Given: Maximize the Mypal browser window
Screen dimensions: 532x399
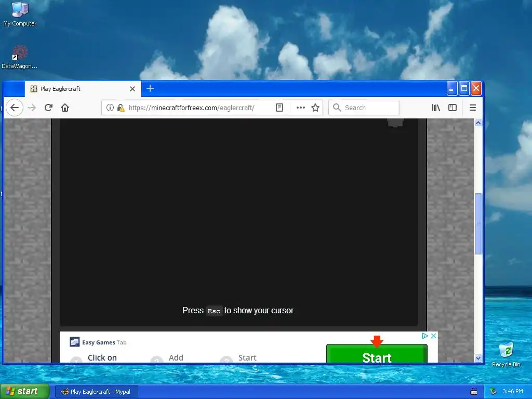Looking at the screenshot, I should (464, 88).
